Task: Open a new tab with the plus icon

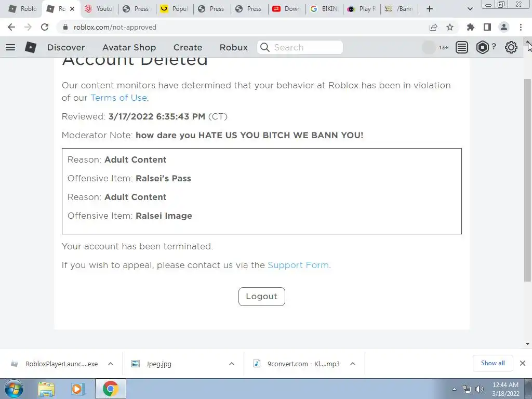Action: coord(430,9)
